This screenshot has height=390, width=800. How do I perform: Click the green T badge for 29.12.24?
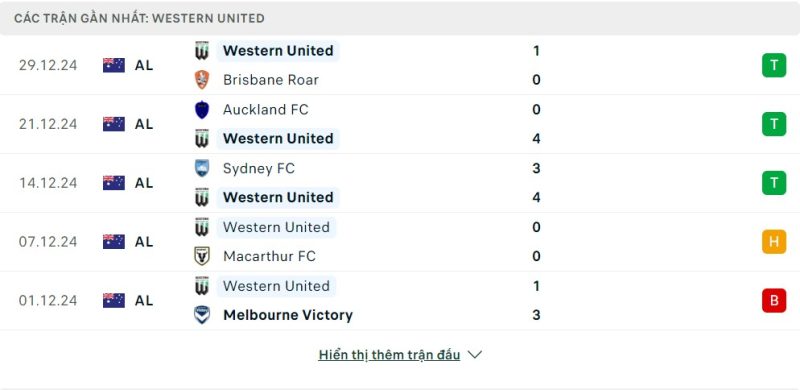pos(774,65)
